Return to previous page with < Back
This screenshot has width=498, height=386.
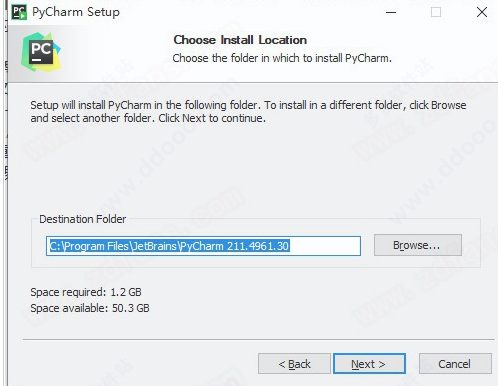pyautogui.click(x=294, y=364)
